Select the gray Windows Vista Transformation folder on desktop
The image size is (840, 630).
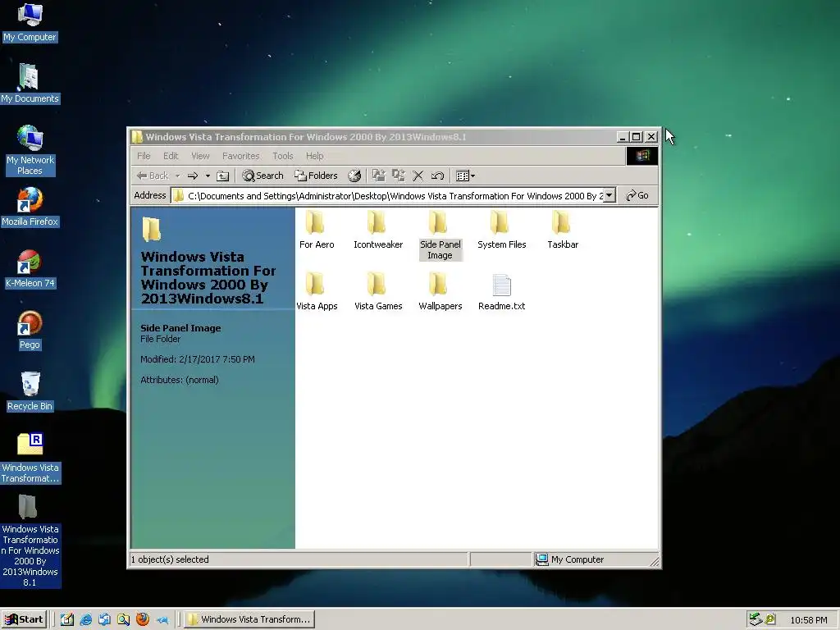[x=30, y=540]
